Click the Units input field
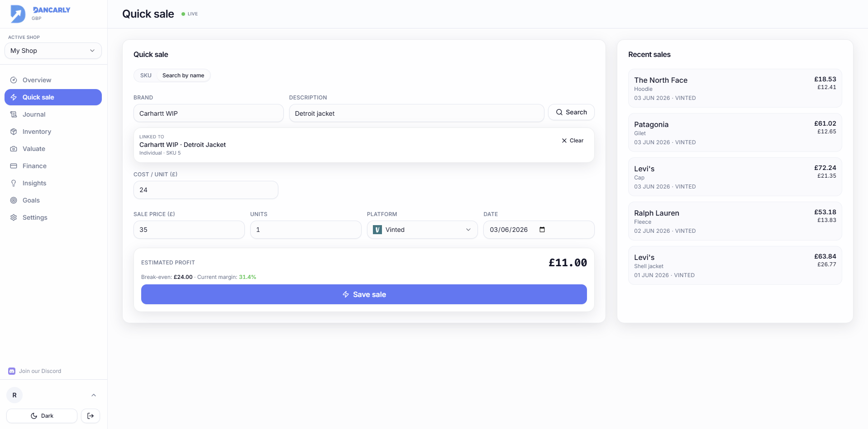The width and height of the screenshot is (868, 429). (x=306, y=230)
